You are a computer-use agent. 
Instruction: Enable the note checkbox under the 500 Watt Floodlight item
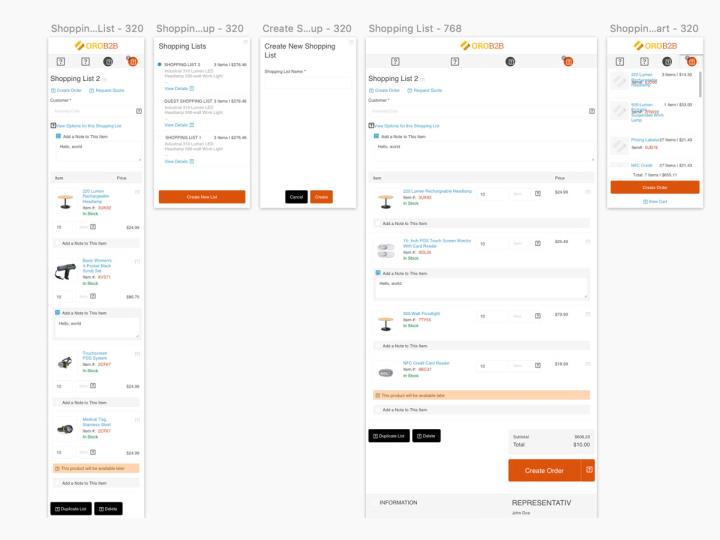[378, 345]
